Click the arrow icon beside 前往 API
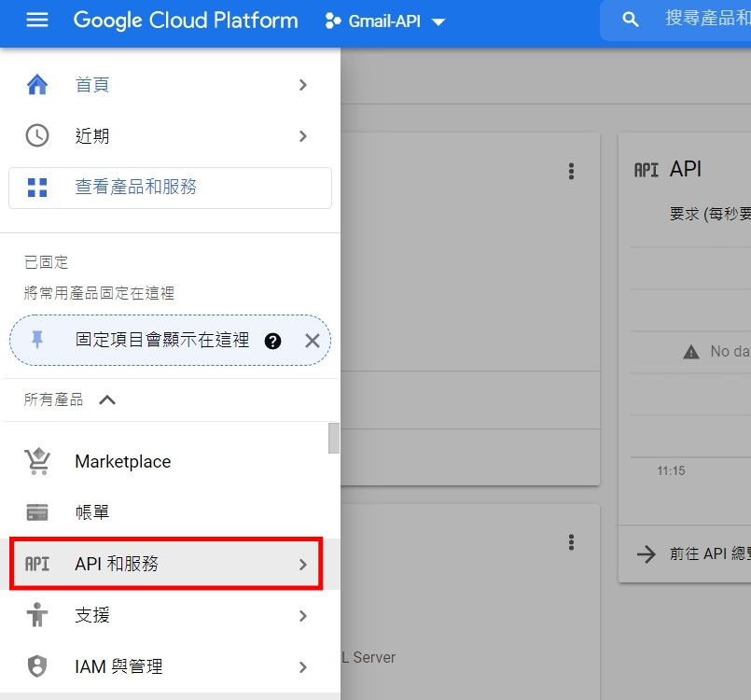Viewport: 751px width, 700px height. (x=647, y=553)
